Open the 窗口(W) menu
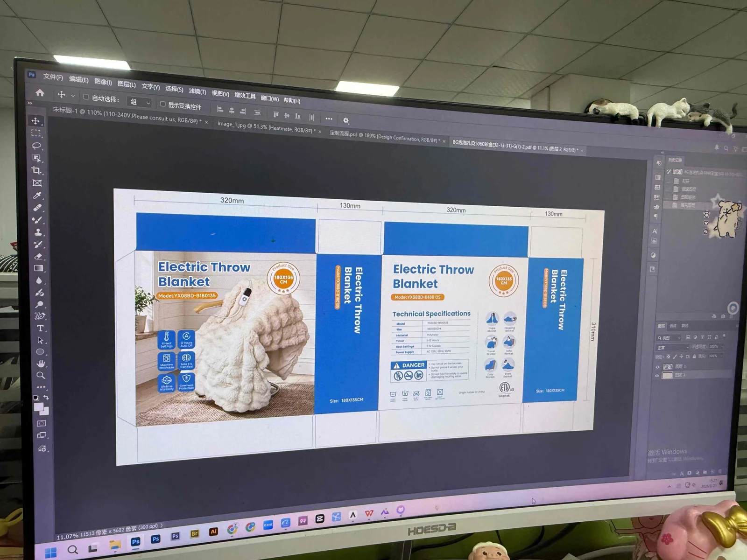This screenshot has height=560, width=747. point(269,98)
